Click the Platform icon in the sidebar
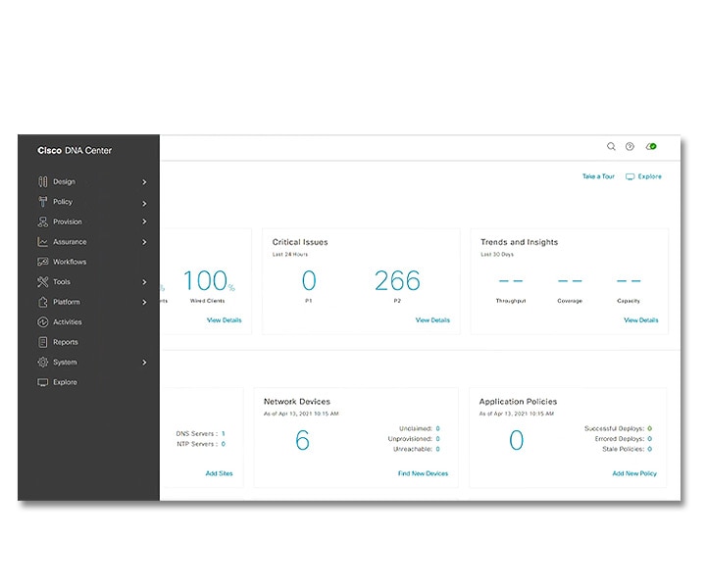Screen dimensions: 706x588 43,302
